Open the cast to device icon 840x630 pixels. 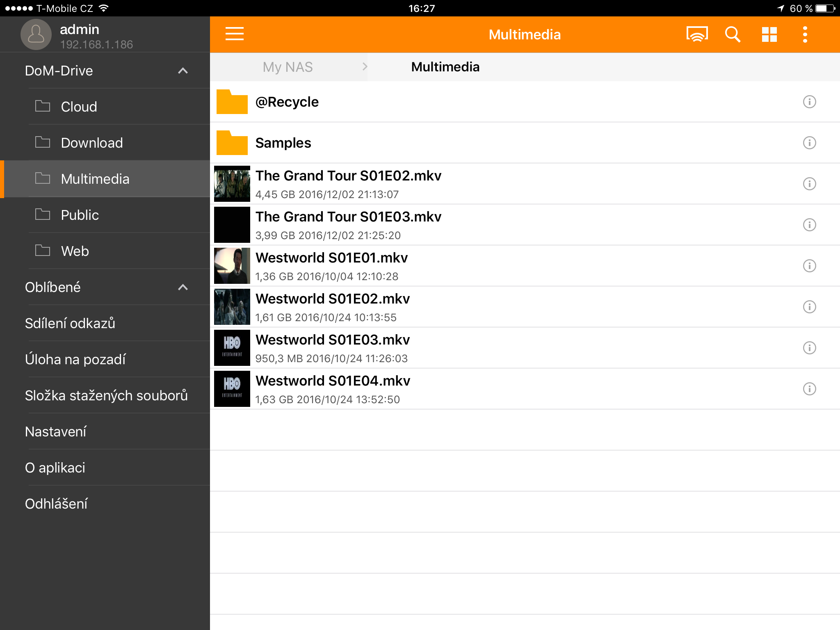tap(697, 34)
